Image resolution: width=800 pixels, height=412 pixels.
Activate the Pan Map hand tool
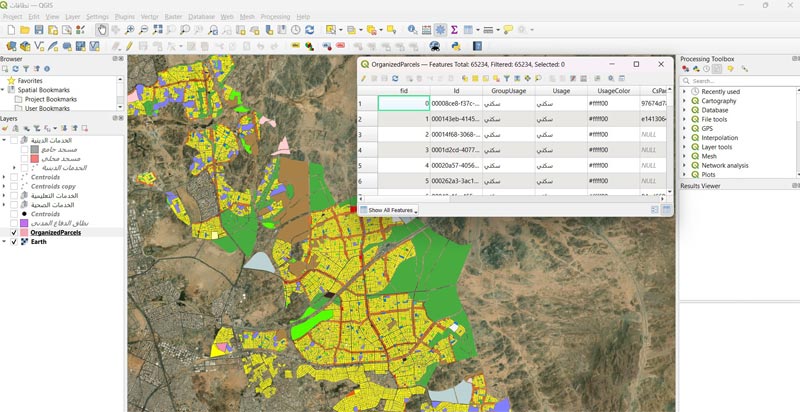click(x=102, y=30)
